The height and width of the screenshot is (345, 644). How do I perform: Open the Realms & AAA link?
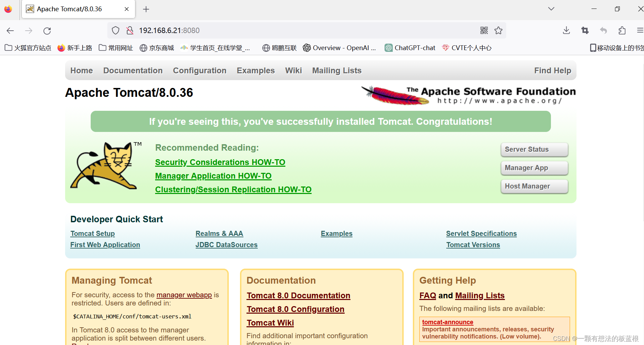coord(219,234)
